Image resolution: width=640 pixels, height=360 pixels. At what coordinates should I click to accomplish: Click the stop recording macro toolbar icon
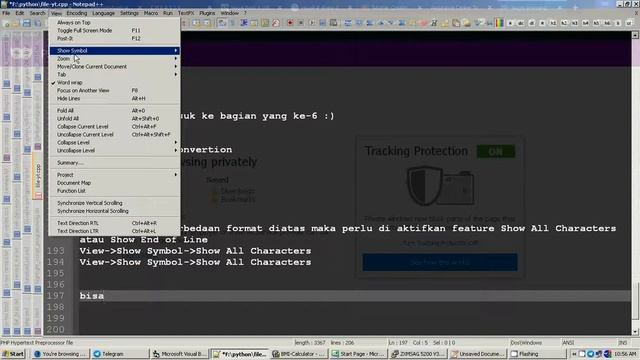(x=301, y=23)
